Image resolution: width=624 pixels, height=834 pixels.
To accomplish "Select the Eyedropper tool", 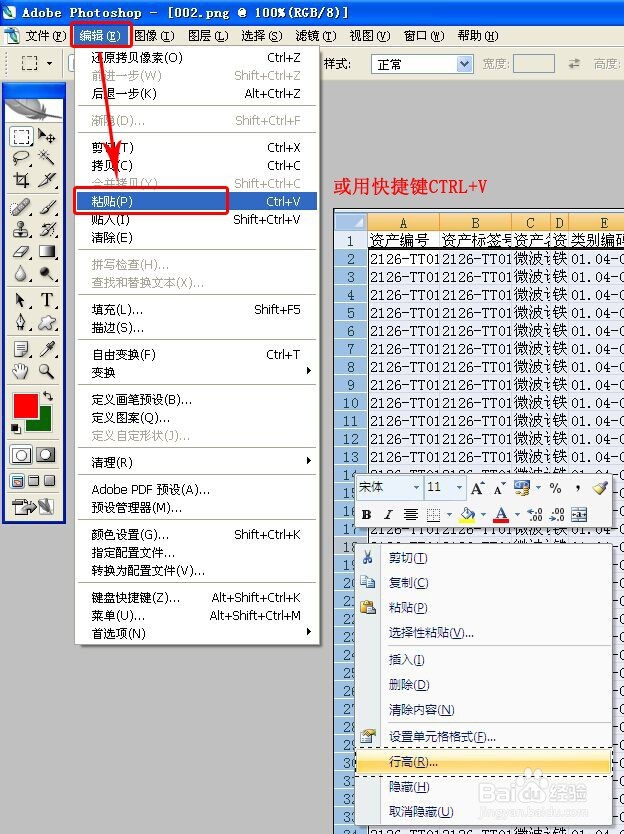I will tap(47, 349).
